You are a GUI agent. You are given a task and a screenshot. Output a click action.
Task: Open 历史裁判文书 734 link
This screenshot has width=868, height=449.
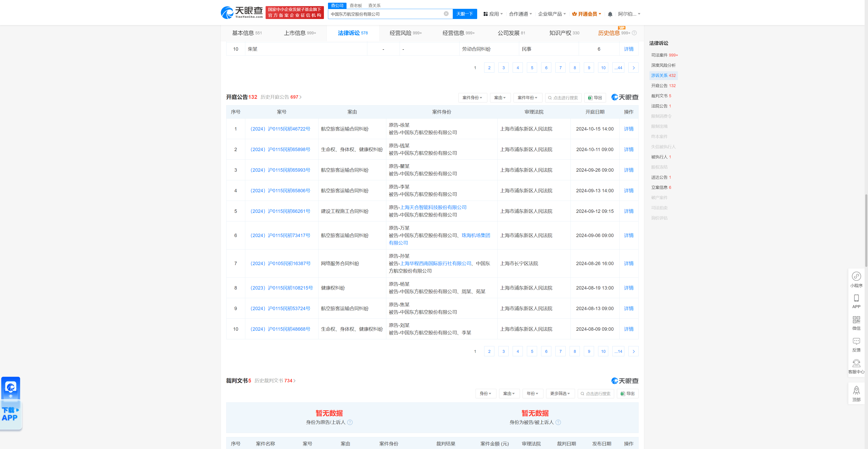tap(275, 380)
